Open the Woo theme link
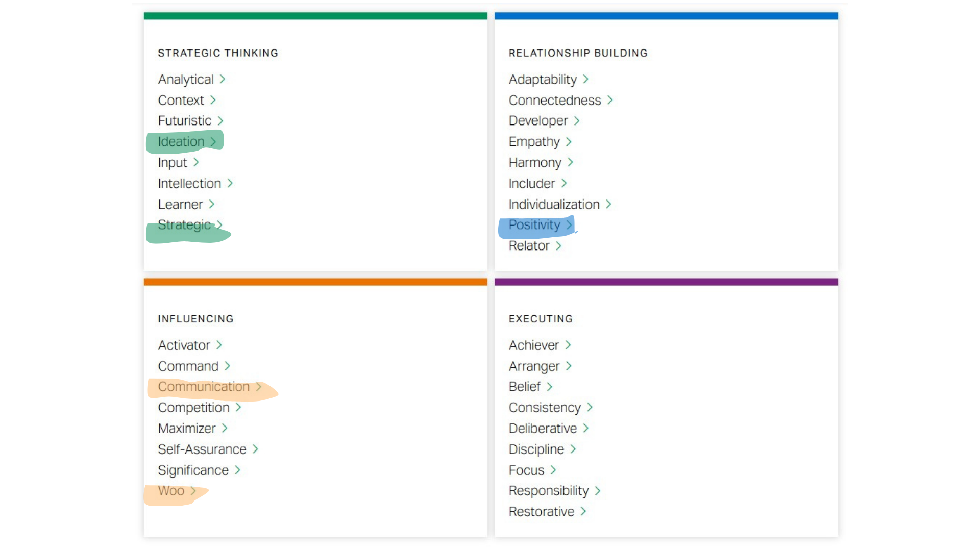The height and width of the screenshot is (551, 980). pos(171,491)
